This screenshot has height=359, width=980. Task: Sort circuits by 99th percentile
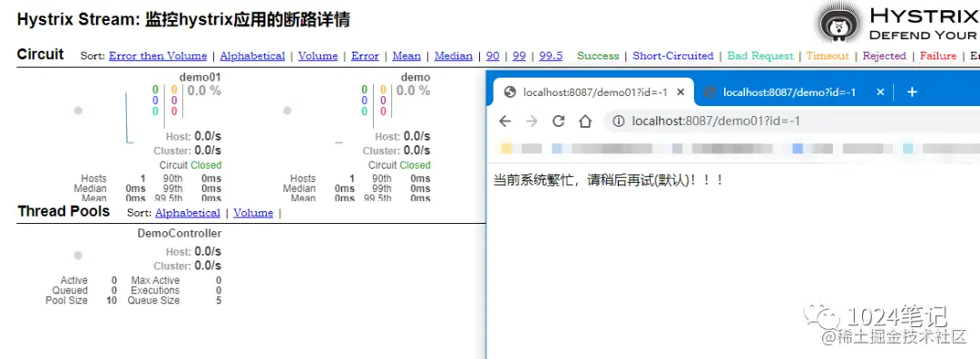tap(519, 55)
